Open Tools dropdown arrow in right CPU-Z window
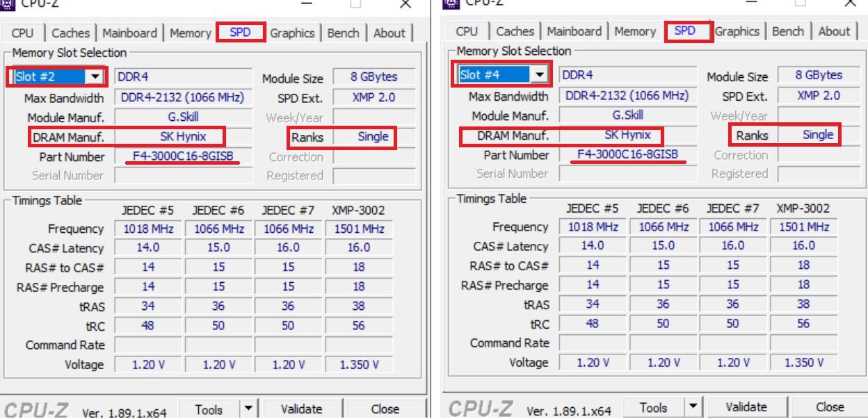This screenshot has width=868, height=419. pyautogui.click(x=693, y=408)
